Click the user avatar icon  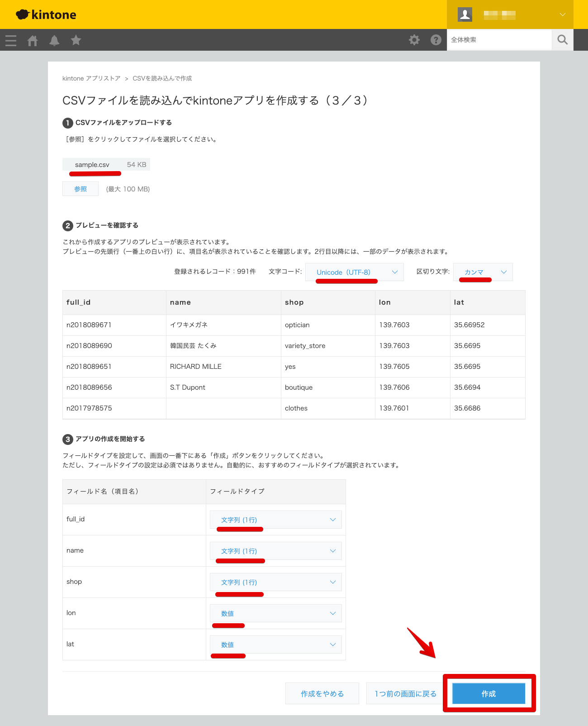[x=465, y=14]
